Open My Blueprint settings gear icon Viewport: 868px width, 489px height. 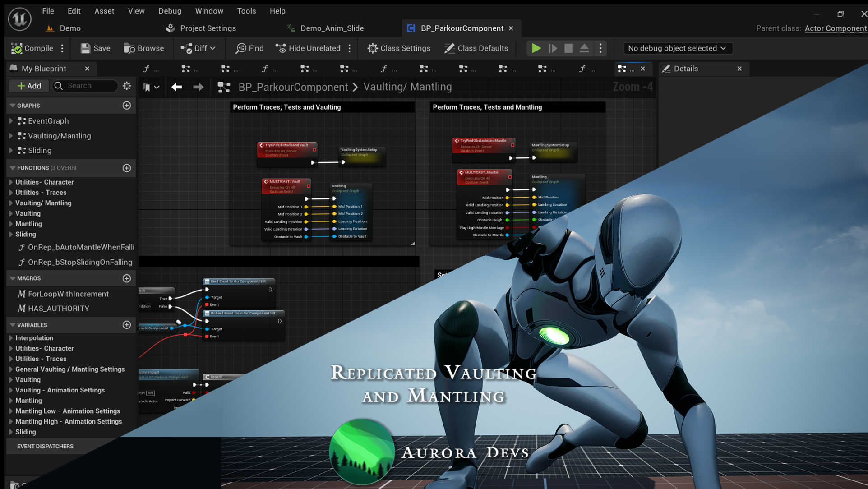click(127, 86)
